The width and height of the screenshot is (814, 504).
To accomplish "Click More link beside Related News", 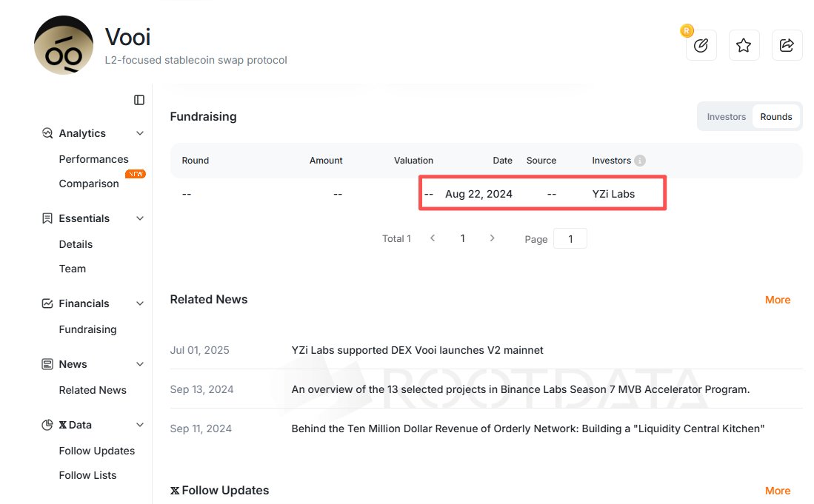I will point(777,300).
